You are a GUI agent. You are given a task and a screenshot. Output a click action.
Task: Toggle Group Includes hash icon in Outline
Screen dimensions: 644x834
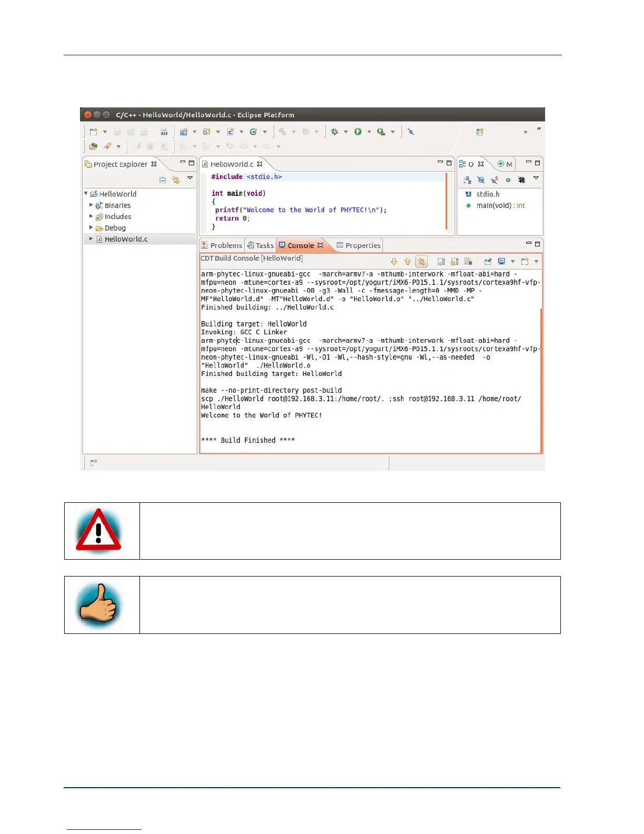[522, 180]
